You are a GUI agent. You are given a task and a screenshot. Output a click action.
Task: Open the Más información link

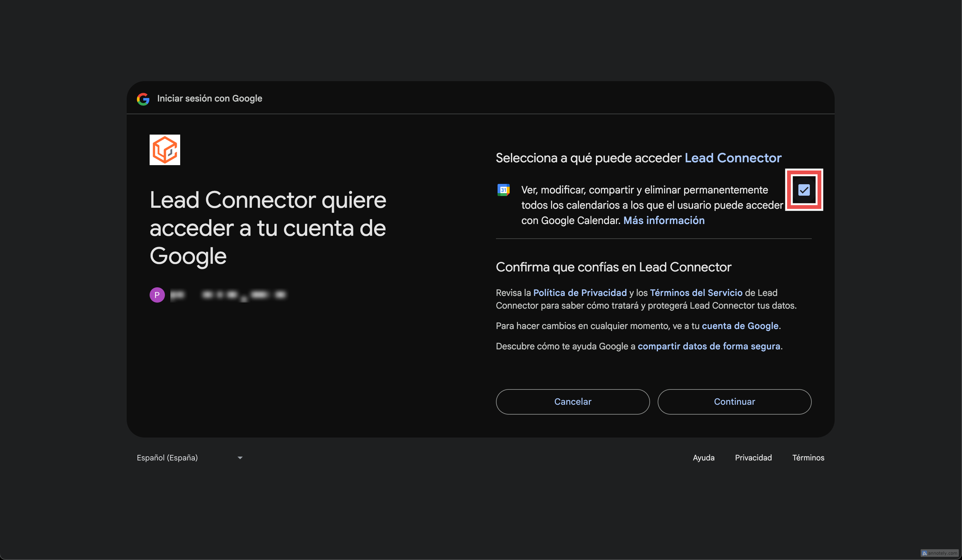(663, 220)
